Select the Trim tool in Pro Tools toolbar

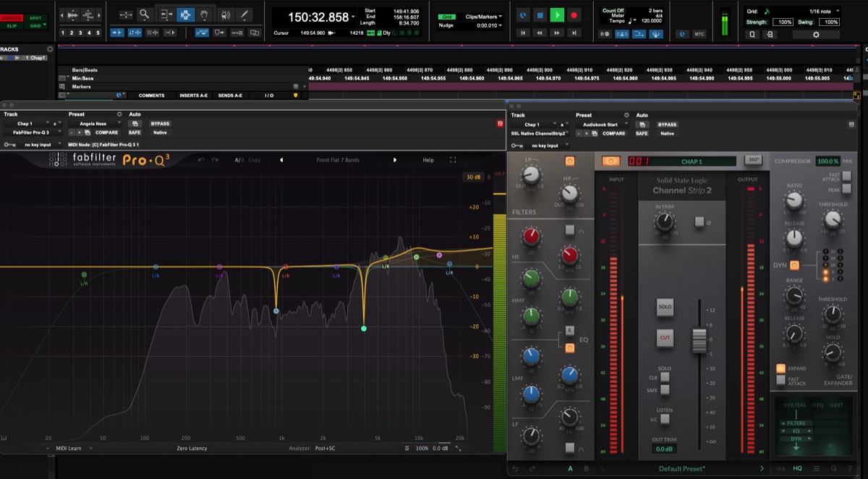coord(166,14)
